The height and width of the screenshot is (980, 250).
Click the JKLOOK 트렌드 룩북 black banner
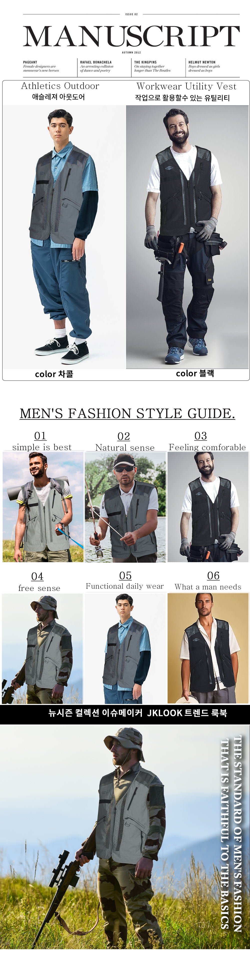(125, 714)
